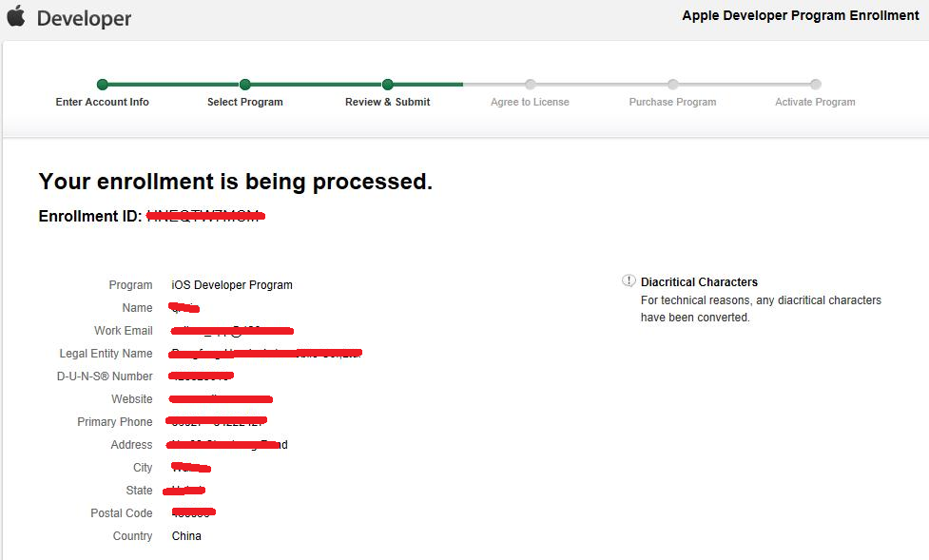
Task: Click Apple Developer Program Enrollment title
Action: [x=800, y=15]
